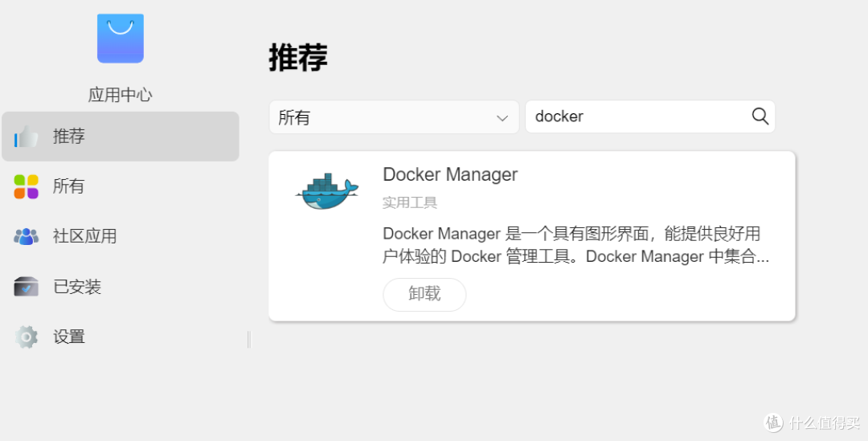The width and height of the screenshot is (868, 441).
Task: Click the 实用工具 category label
Action: click(410, 202)
